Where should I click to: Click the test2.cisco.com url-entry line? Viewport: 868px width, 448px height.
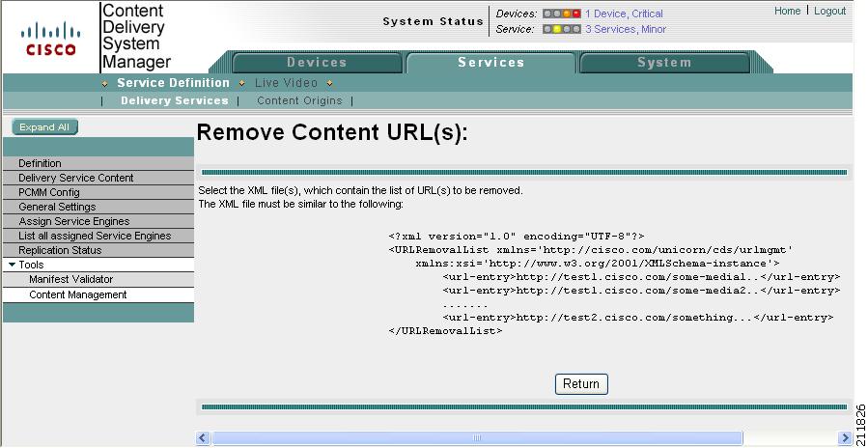point(637,318)
